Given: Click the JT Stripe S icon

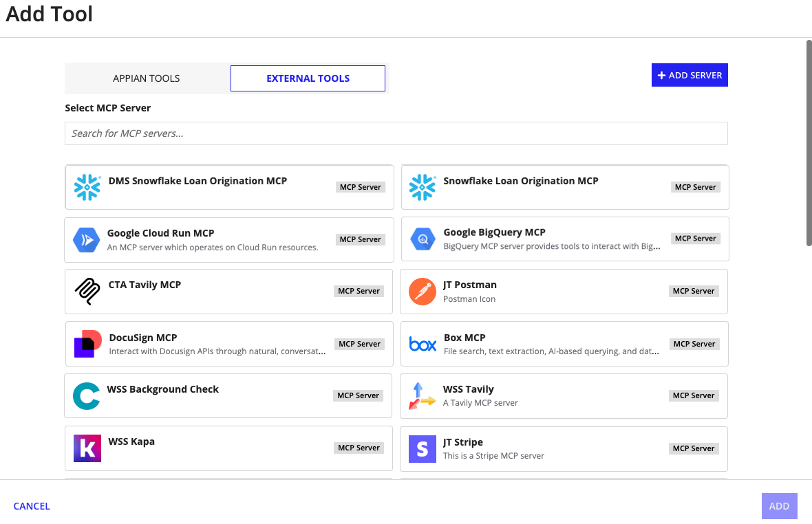Looking at the screenshot, I should pyautogui.click(x=423, y=448).
